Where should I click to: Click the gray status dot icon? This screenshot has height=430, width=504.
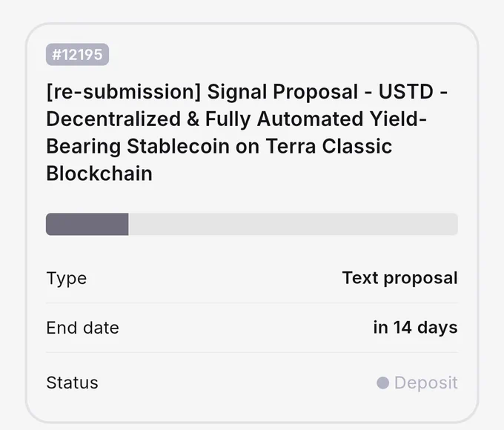pyautogui.click(x=383, y=383)
